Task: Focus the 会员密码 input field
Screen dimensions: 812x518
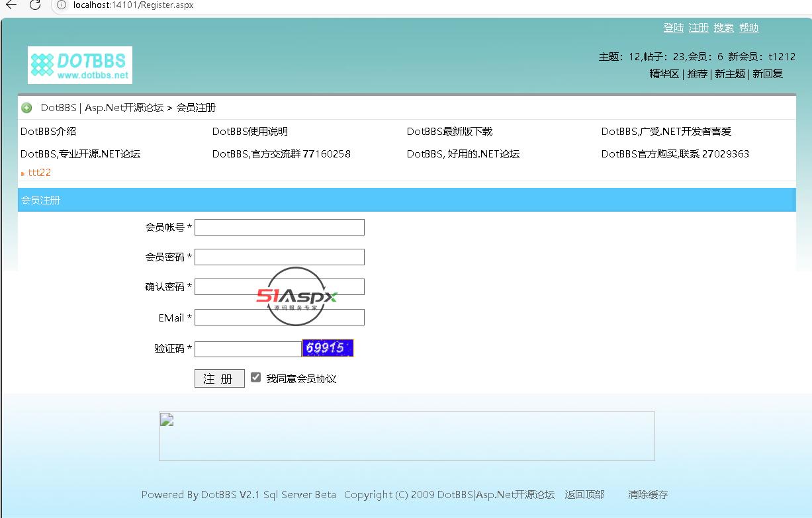Action: coord(279,257)
